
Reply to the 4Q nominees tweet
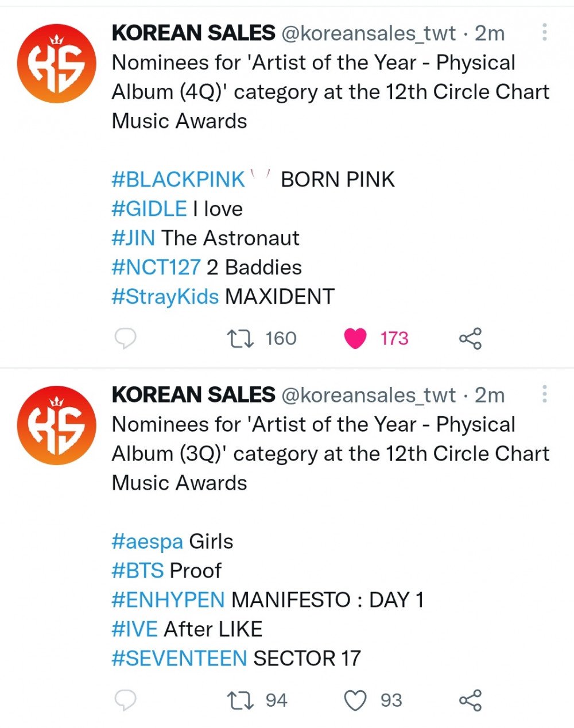pos(126,339)
